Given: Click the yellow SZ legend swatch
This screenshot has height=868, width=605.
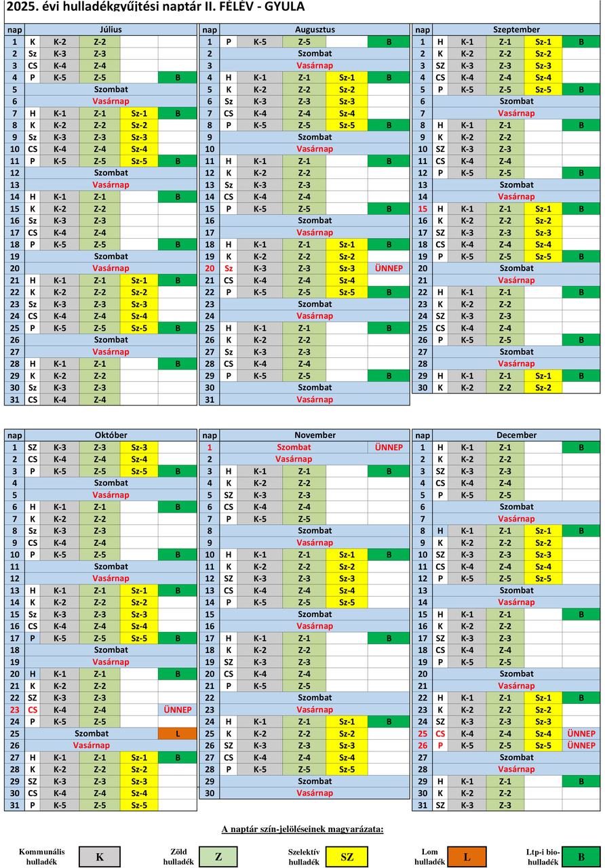Looking at the screenshot, I should (x=347, y=856).
